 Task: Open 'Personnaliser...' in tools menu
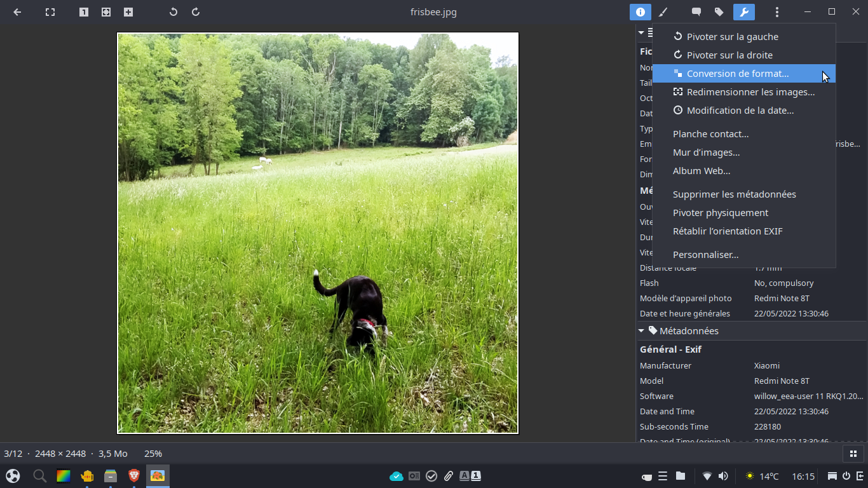705,255
